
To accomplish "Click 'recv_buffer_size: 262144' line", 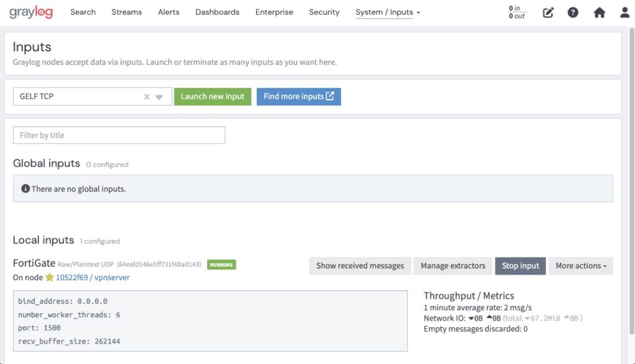I will [x=69, y=341].
